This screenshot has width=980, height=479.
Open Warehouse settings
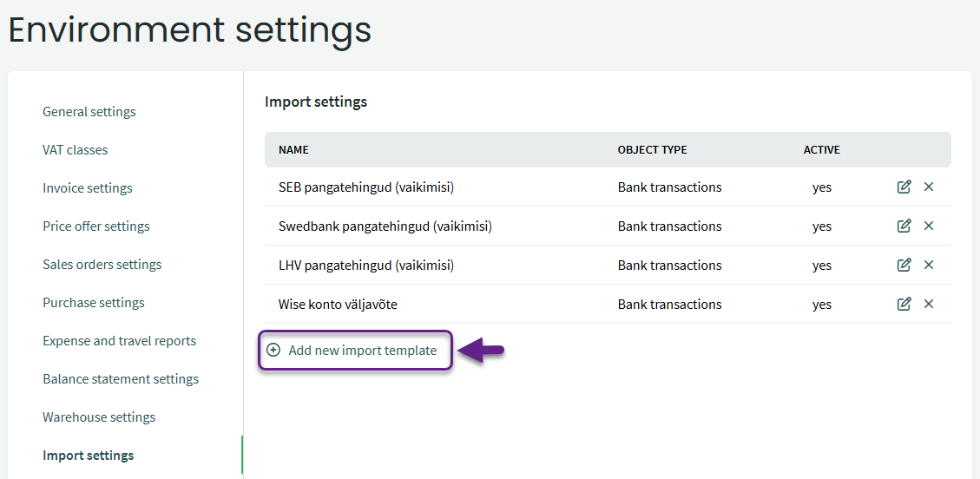pyautogui.click(x=99, y=417)
